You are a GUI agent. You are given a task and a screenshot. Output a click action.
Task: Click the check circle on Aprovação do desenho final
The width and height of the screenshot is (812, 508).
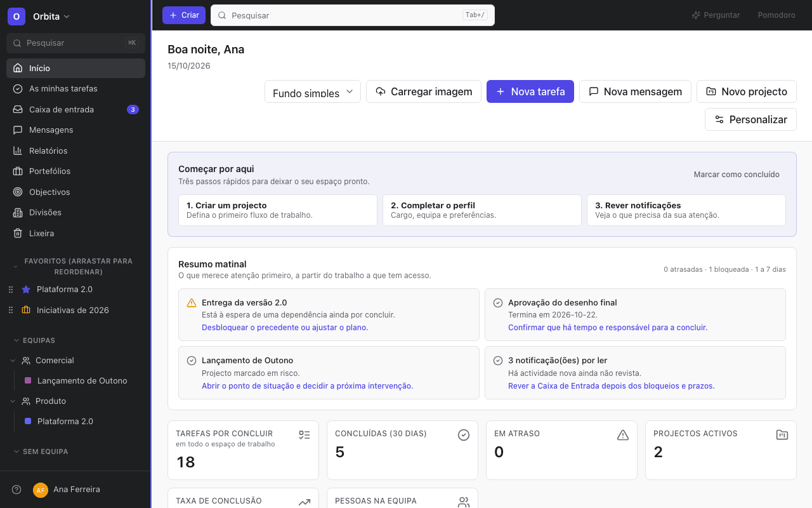(x=498, y=303)
